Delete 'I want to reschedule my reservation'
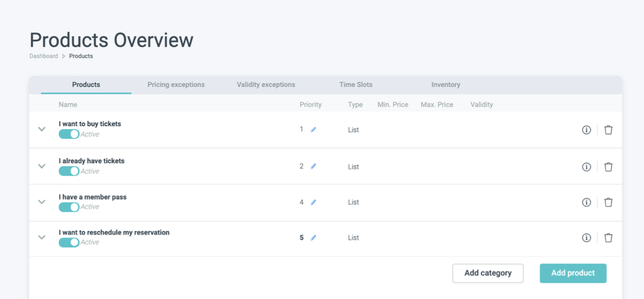The image size is (644, 299). 608,238
